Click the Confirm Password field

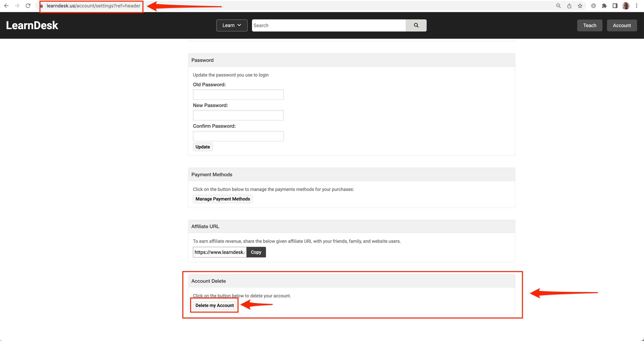(x=238, y=136)
